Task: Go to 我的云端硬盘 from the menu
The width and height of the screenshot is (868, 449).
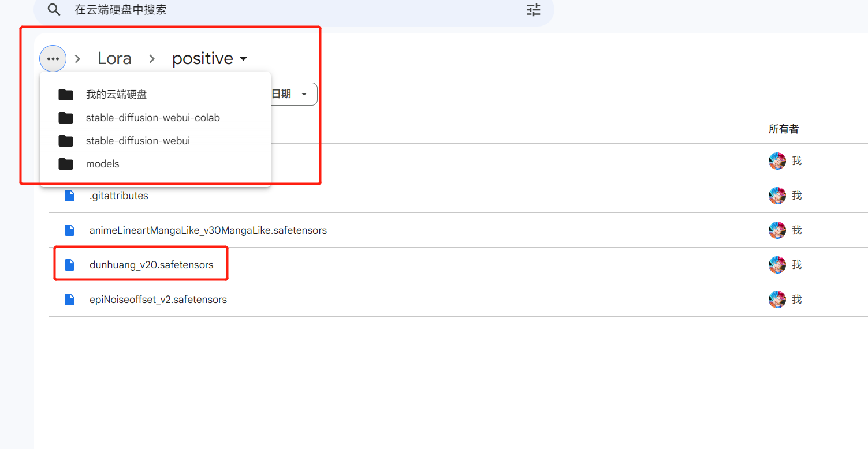Action: coord(116,95)
